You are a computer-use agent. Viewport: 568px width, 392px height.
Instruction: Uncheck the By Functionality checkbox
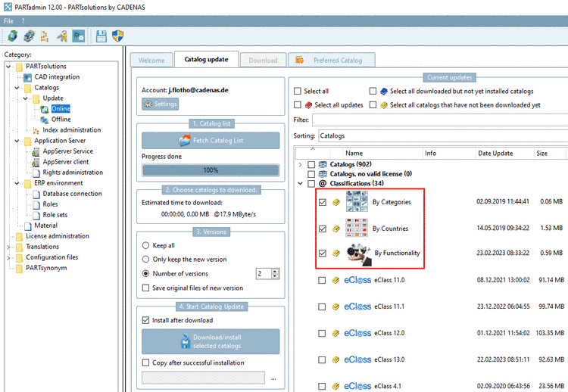click(323, 253)
